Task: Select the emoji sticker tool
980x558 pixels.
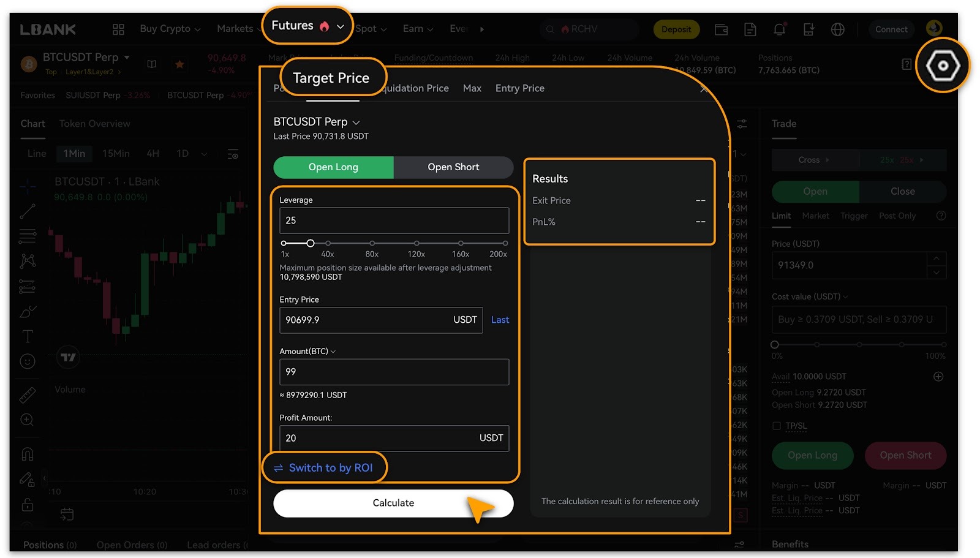Action: 28,361
